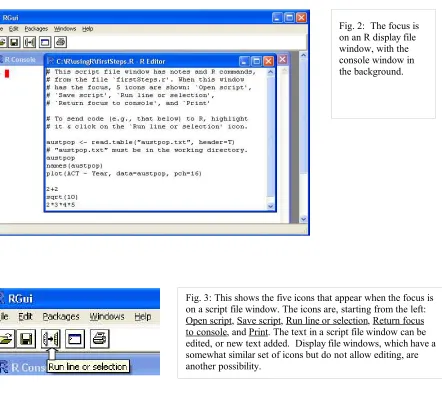Click the plot(ACT ~ Year line
The height and width of the screenshot is (395, 442).
124,173
